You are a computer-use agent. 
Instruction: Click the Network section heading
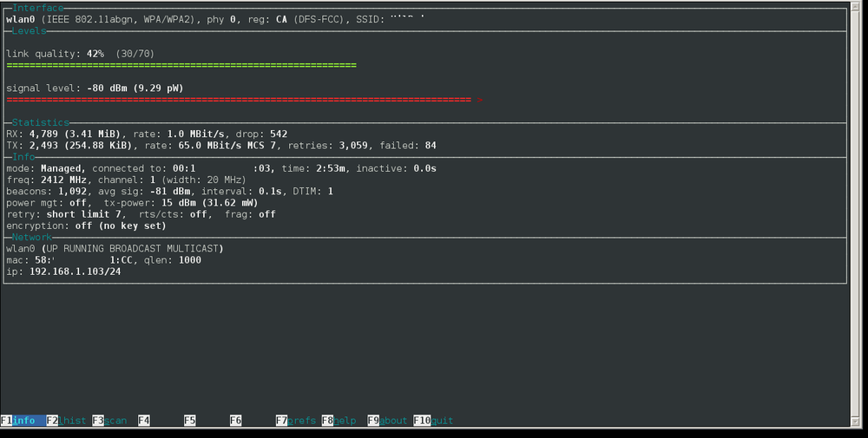coord(32,237)
